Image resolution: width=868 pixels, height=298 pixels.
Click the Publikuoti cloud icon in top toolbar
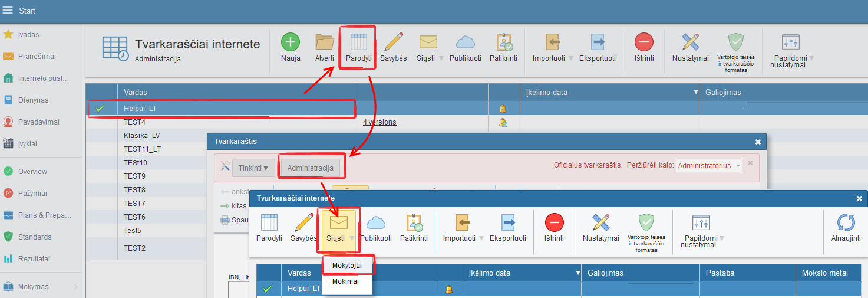[465, 42]
